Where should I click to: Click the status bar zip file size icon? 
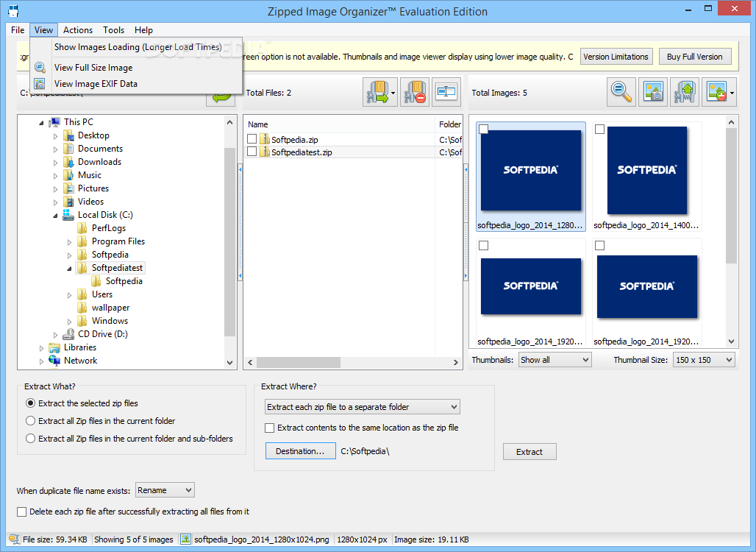[14, 539]
